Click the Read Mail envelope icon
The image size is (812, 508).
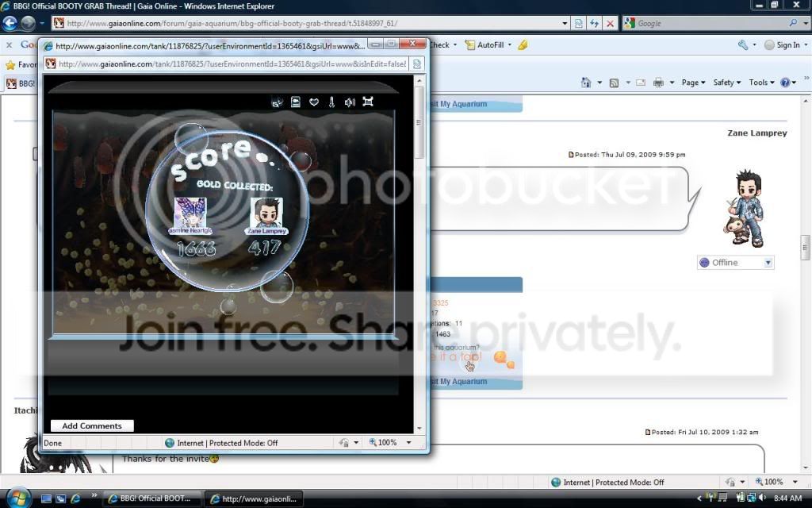(641, 83)
